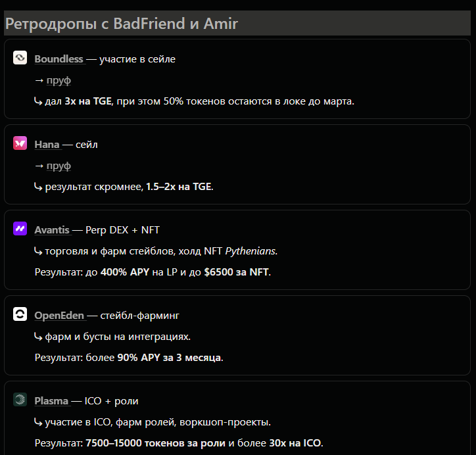The width and height of the screenshot is (476, 455).
Task: Open the Boundless project link
Action: [59, 59]
